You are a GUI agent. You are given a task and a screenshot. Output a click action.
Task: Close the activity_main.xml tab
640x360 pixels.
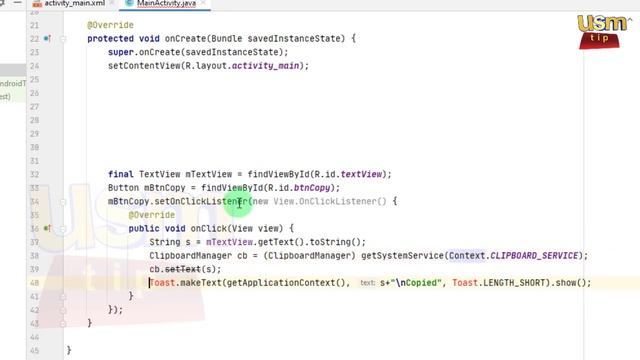tap(112, 4)
